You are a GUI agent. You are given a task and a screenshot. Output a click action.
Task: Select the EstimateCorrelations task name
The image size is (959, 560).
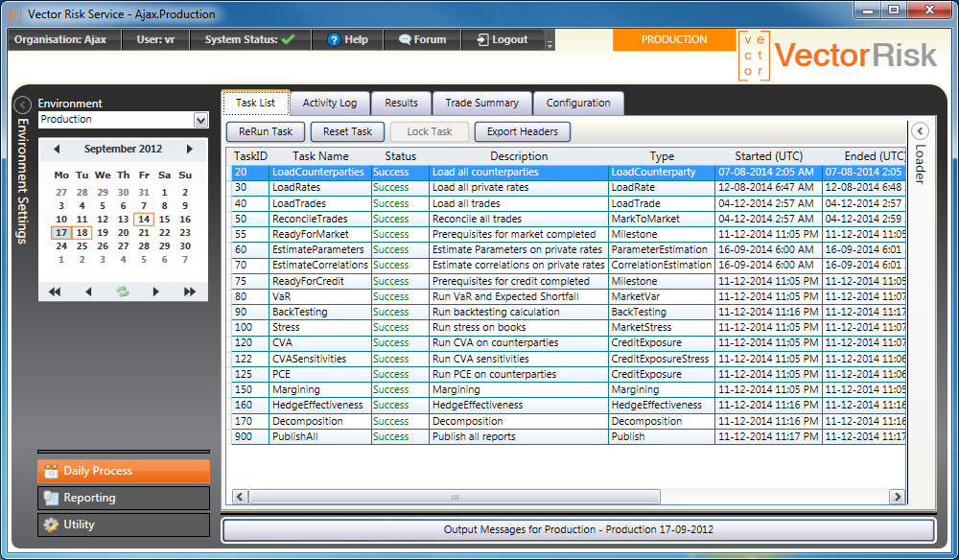click(320, 265)
